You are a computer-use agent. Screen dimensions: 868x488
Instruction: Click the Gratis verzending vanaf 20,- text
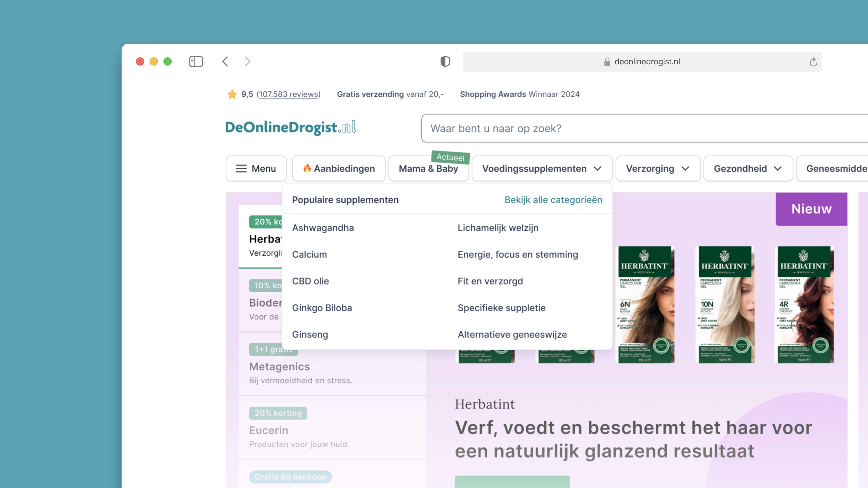390,94
